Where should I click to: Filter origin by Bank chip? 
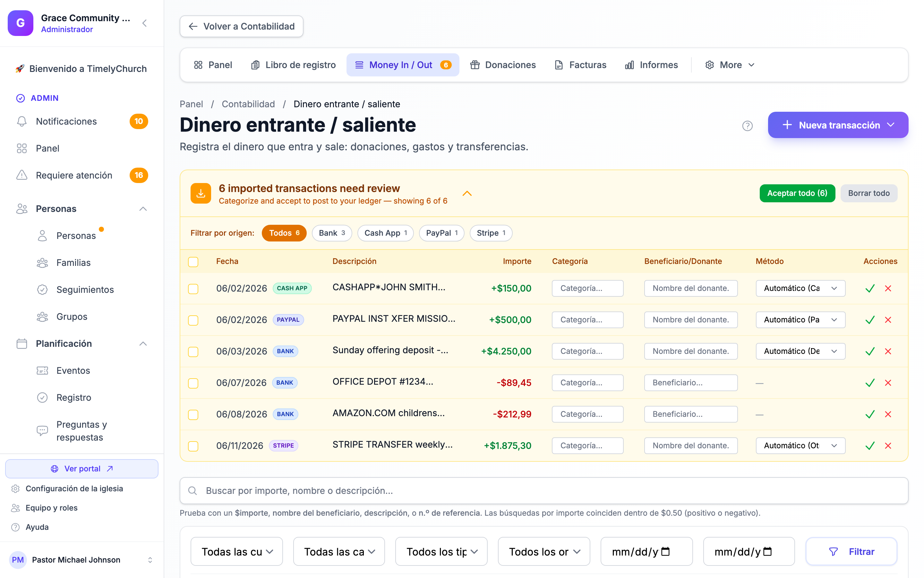[332, 233]
